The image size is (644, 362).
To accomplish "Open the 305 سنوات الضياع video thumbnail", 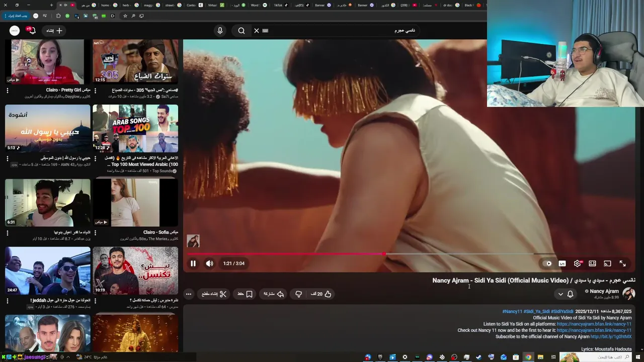I will (135, 61).
